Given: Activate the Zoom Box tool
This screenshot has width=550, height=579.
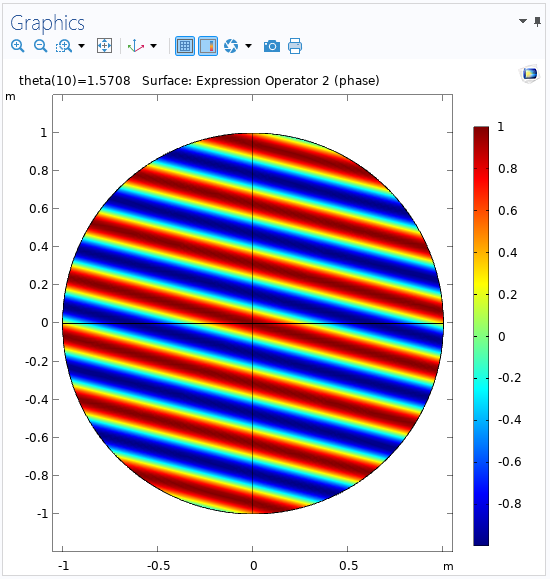Looking at the screenshot, I should (64, 46).
